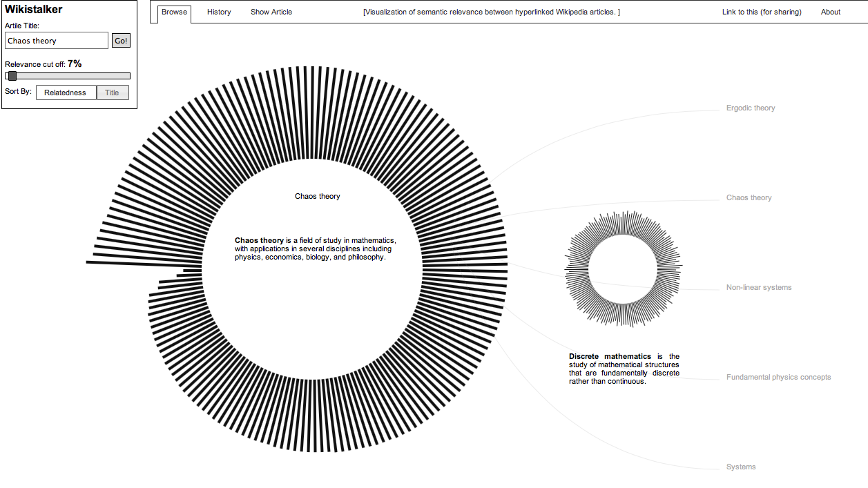Select the Chaos theory category label on right
This screenshot has width=868, height=488.
[x=749, y=198]
